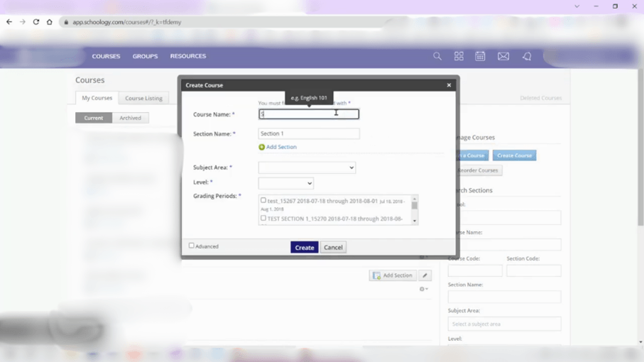View site info lock icon in address bar
The width and height of the screenshot is (644, 362).
tap(66, 22)
